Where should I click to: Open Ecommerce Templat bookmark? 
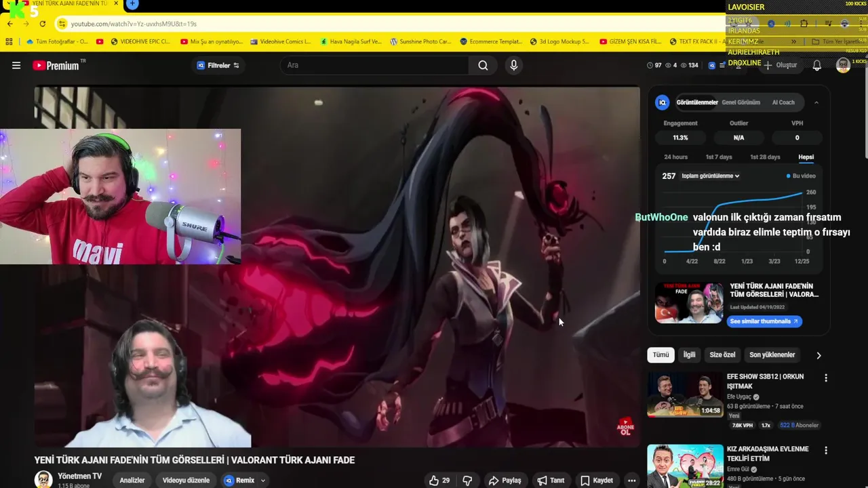click(x=491, y=41)
